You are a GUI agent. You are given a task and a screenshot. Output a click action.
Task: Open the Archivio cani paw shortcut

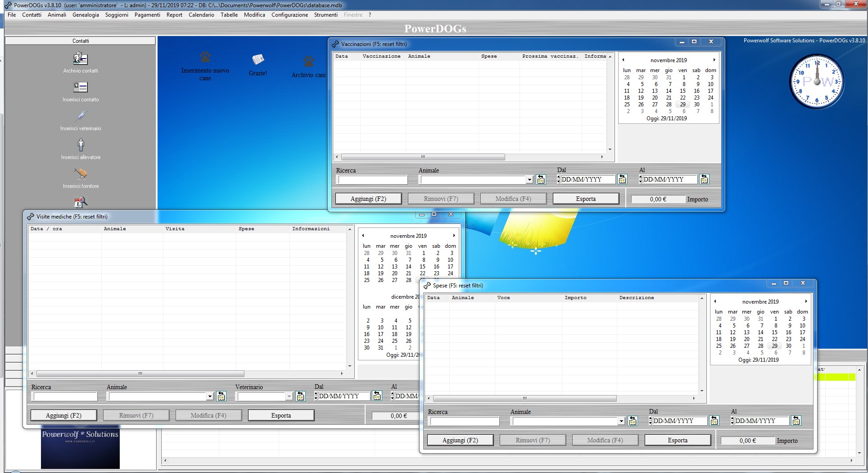click(308, 61)
